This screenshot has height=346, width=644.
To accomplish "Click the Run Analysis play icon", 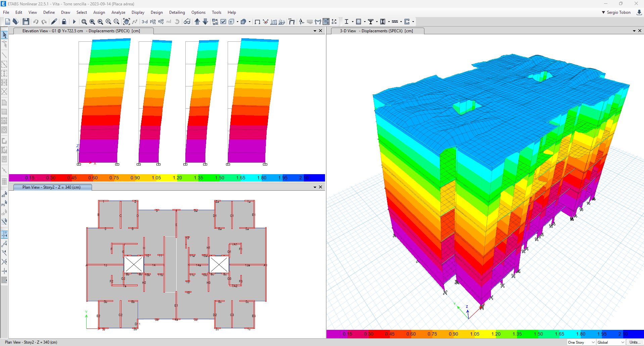I will [x=74, y=22].
